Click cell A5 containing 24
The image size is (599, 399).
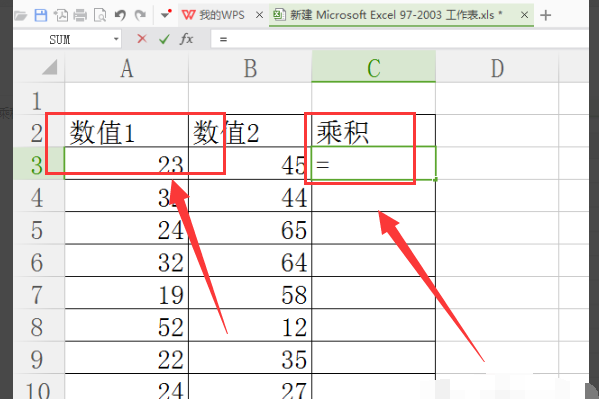[x=127, y=228]
